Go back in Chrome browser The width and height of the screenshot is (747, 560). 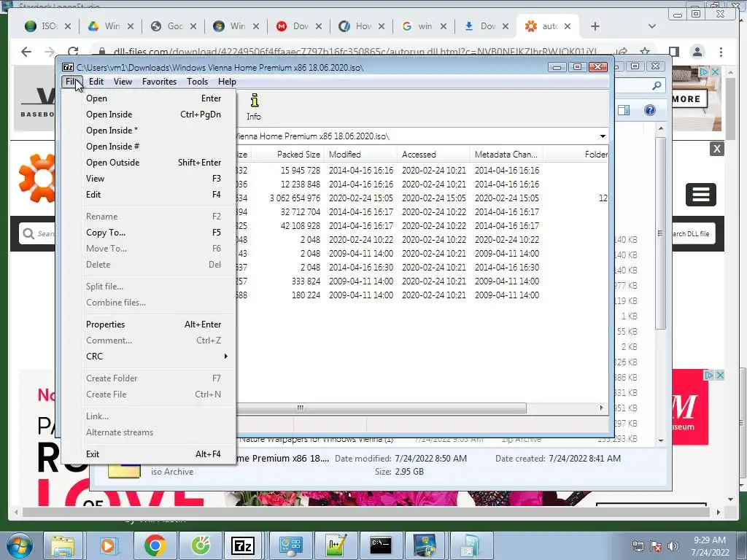(26, 52)
